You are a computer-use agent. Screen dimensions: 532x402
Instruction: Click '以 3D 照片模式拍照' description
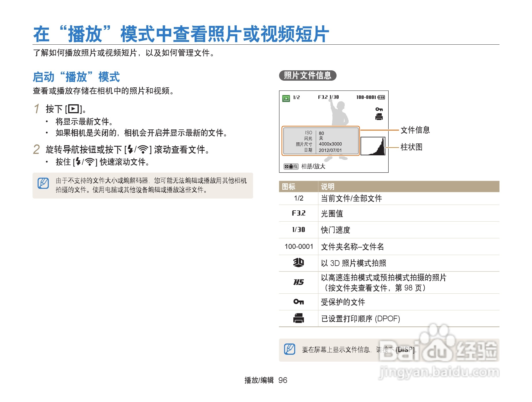tap(354, 263)
